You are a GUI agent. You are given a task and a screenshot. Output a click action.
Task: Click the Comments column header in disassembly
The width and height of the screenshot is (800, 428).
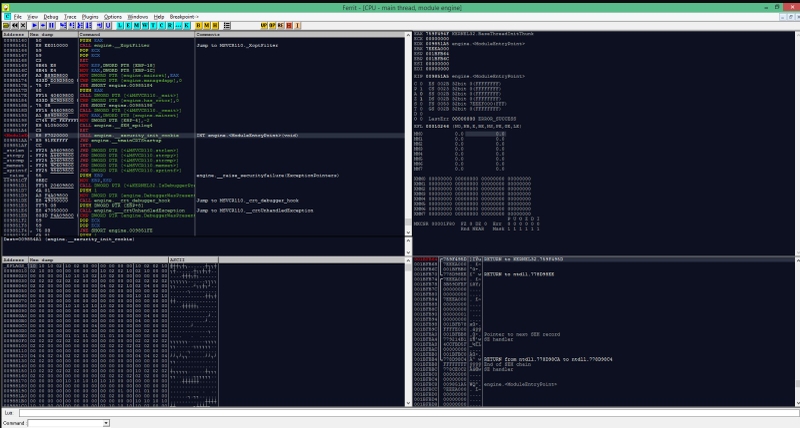pos(300,35)
